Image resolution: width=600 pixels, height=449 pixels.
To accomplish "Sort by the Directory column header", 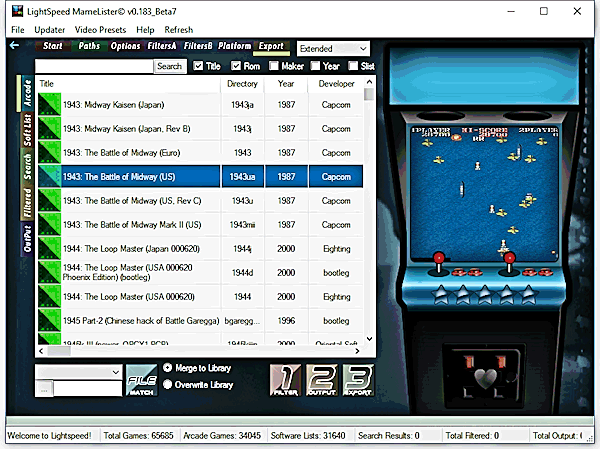I will [242, 84].
